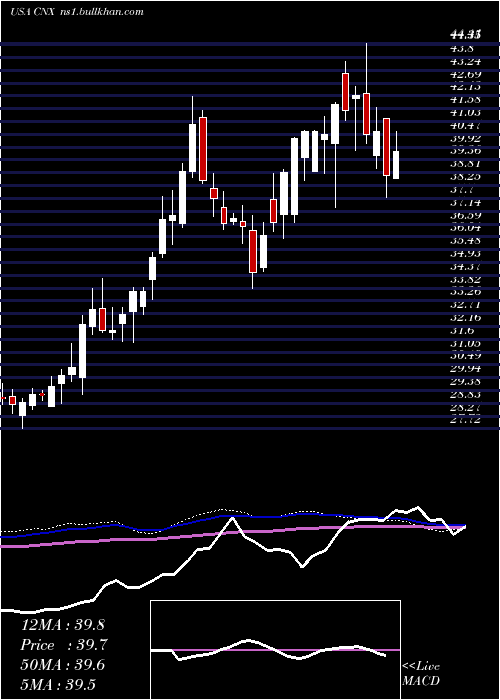
Task: Click the 'USA CNX ns1.bullkhan.com' header text
Action: pos(77,12)
